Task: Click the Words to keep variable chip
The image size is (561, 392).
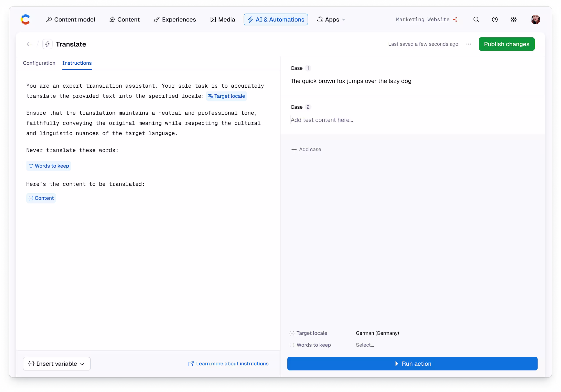Action: tap(49, 166)
